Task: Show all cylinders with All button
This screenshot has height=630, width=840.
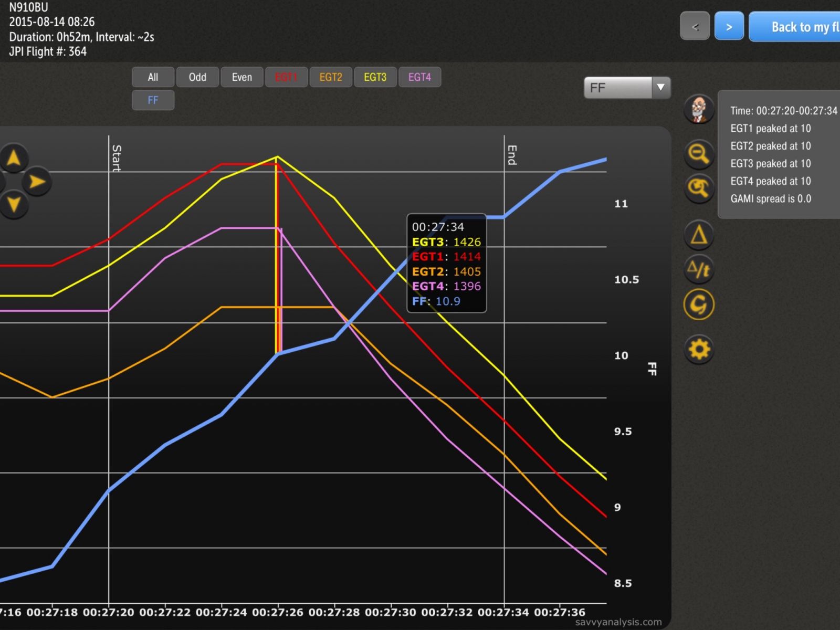Action: tap(153, 77)
